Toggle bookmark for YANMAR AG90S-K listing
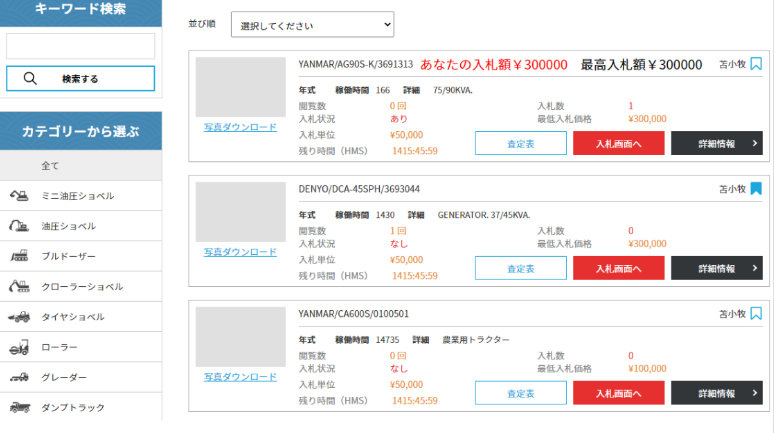Screen dimensions: 774x433 (756, 64)
